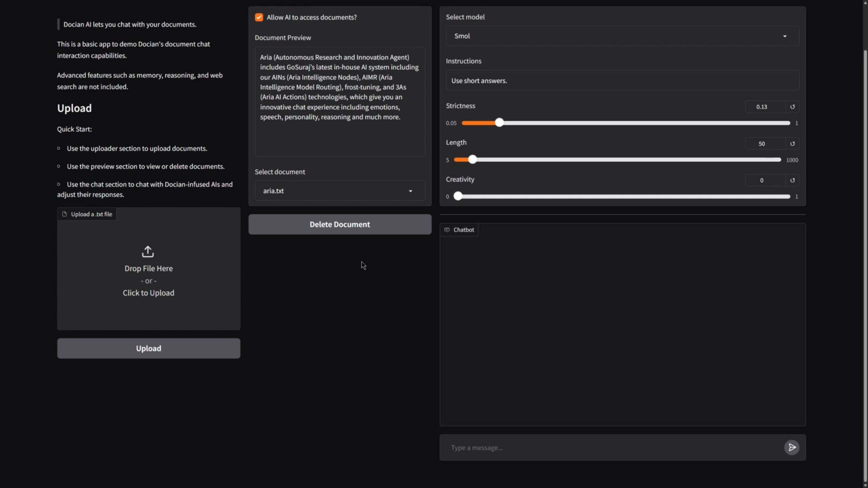Reset the Strictness value icon
This screenshot has width=868, height=488.
click(792, 107)
